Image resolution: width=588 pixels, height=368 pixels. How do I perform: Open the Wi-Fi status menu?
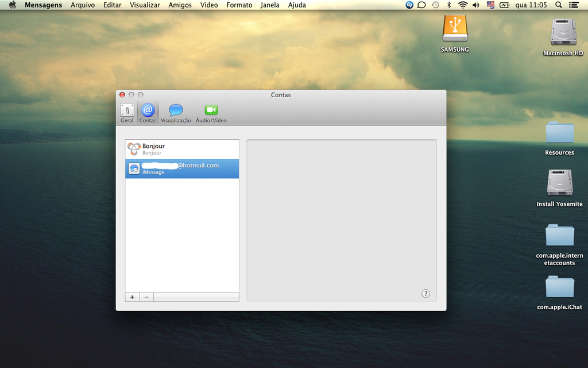click(463, 5)
